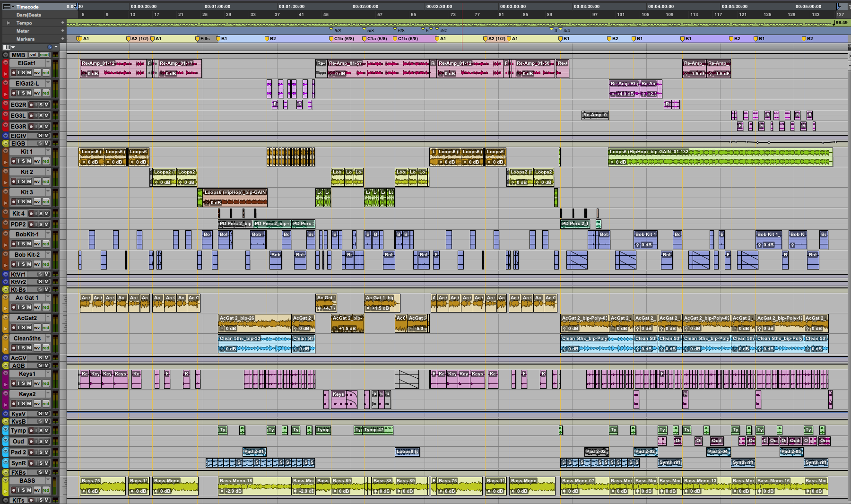Viewport: 851px width, 504px height.
Task: Mute the Keys1 track
Action: [x=29, y=383]
